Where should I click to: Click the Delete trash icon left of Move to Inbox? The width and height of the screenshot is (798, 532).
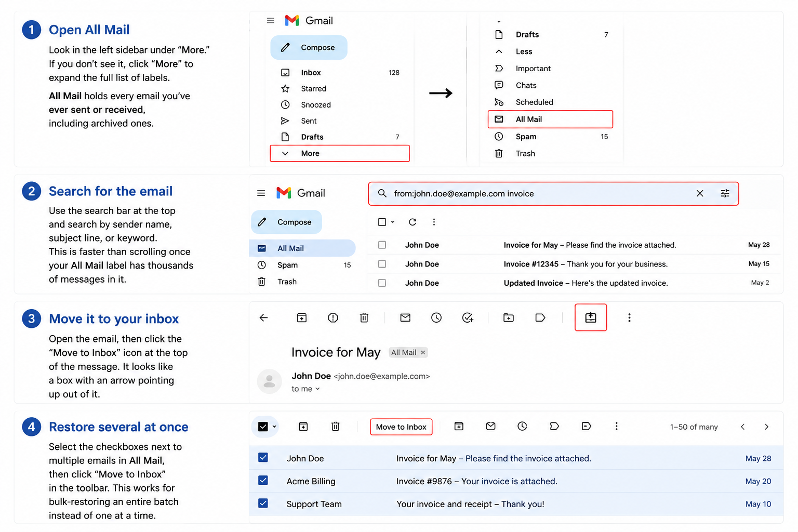click(336, 427)
